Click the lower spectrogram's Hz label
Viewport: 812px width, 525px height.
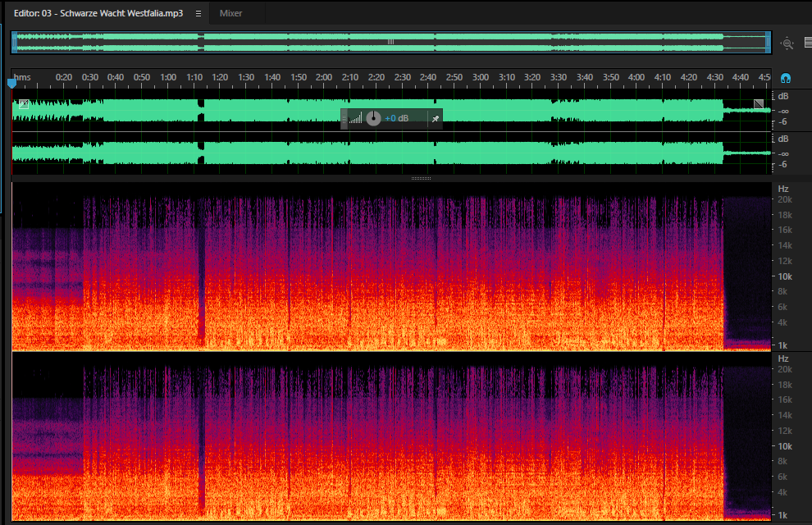pyautogui.click(x=783, y=358)
